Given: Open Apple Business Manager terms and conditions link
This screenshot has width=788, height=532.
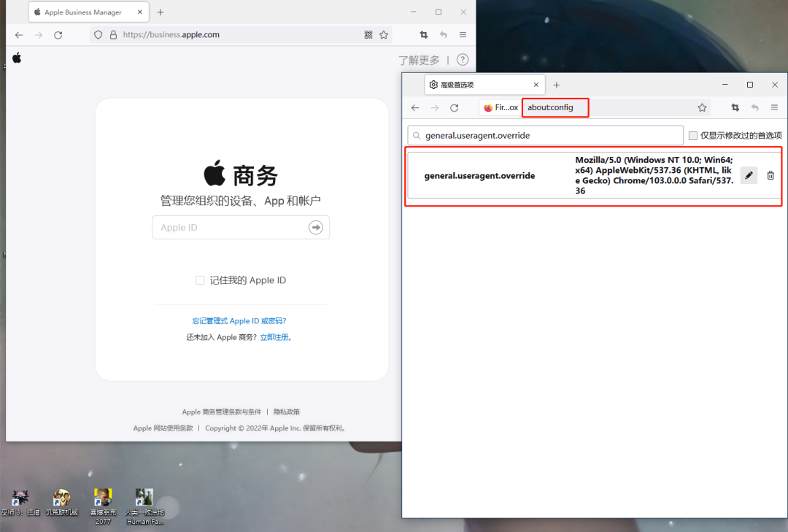Looking at the screenshot, I should pyautogui.click(x=222, y=412).
